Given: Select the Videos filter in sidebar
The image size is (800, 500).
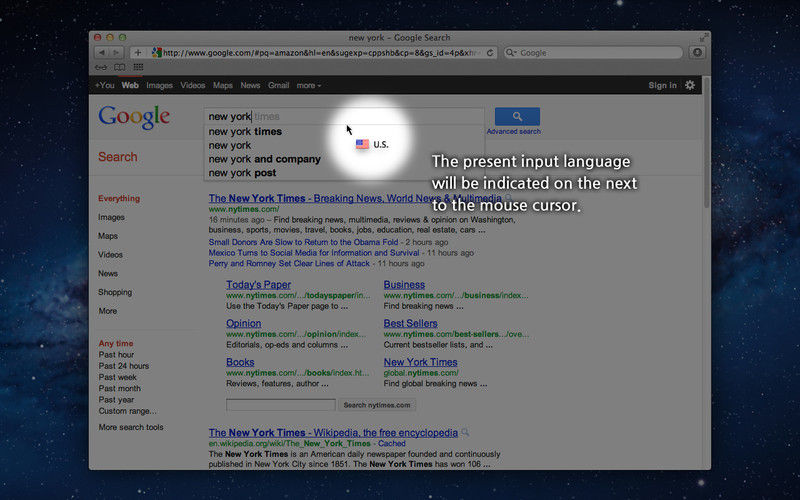Looking at the screenshot, I should (x=110, y=255).
